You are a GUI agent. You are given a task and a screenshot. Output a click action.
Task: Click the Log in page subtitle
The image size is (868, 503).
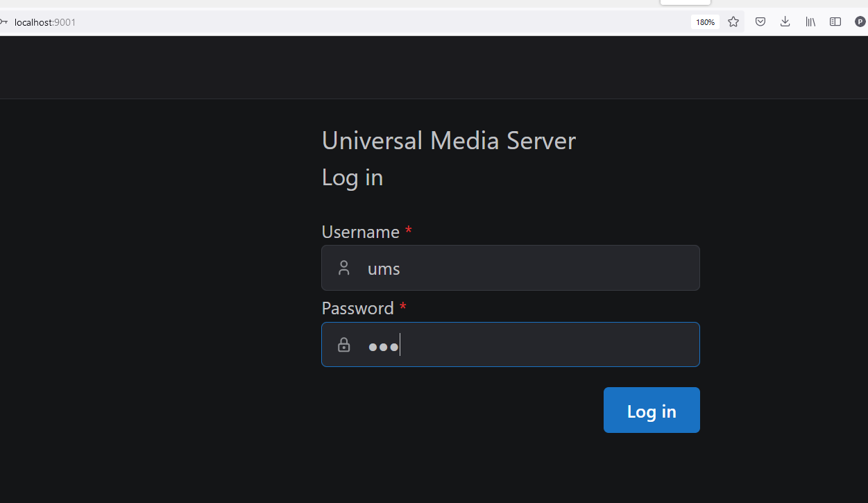click(352, 177)
